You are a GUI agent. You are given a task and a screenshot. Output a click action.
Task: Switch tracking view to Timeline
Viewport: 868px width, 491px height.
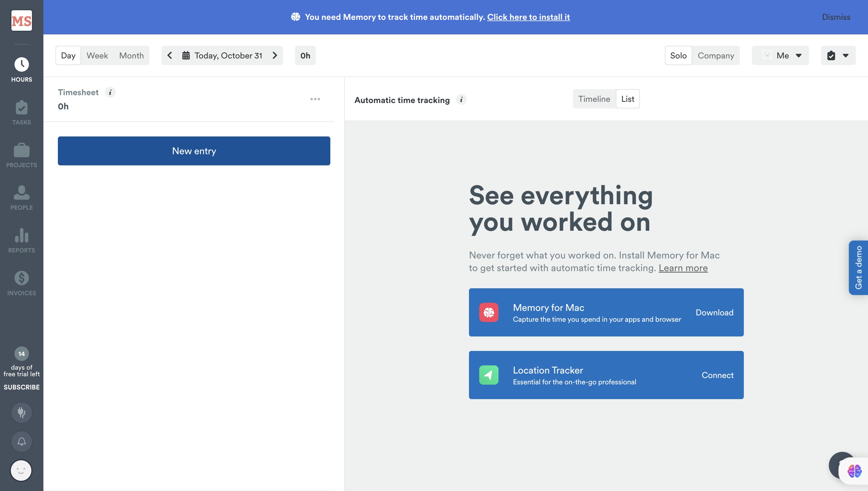594,99
